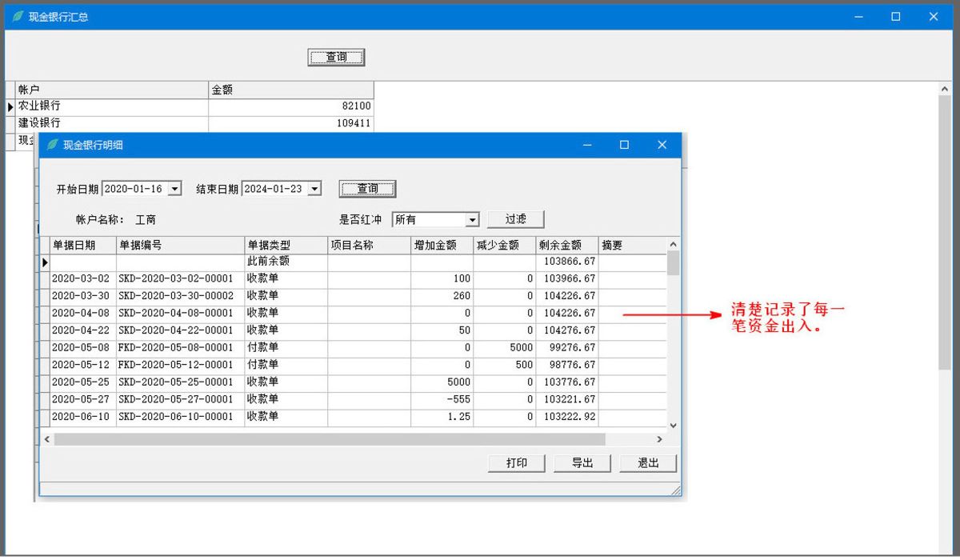960x560 pixels.
Task: Select the 建设银行 account row
Action: point(112,123)
